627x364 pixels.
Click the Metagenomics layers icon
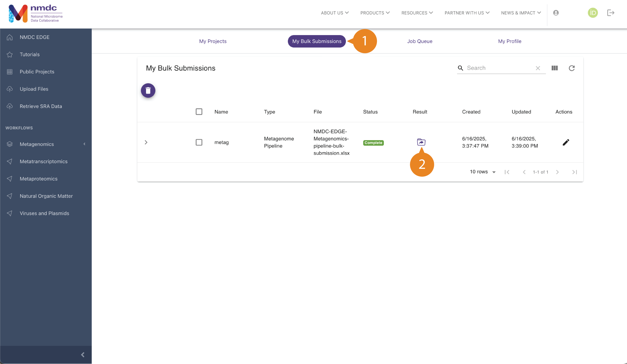[10, 144]
